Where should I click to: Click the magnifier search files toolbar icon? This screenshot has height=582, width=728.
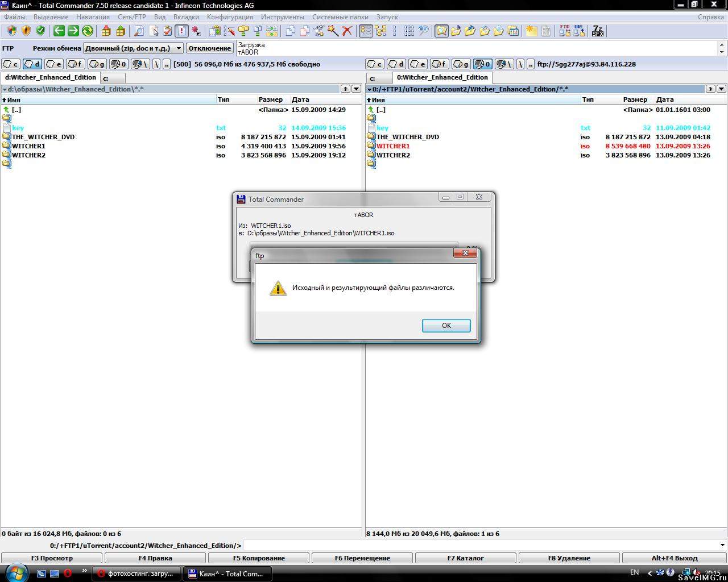click(139, 31)
